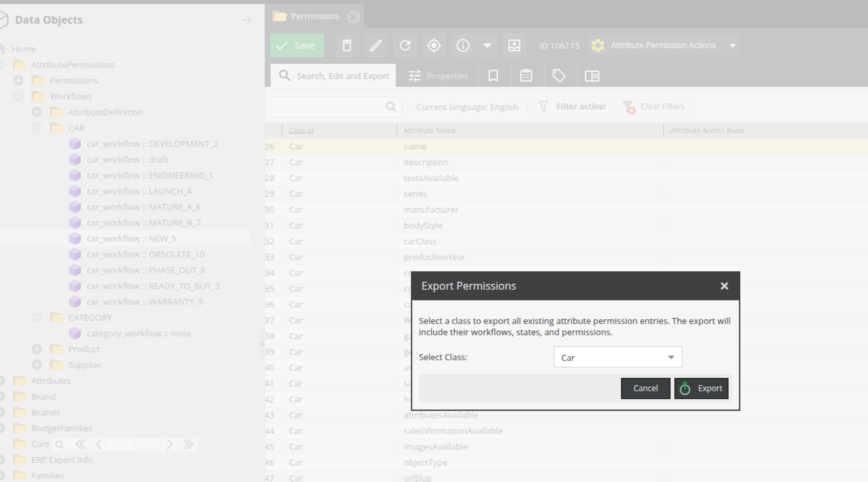The width and height of the screenshot is (868, 482).
Task: Go to next page in Cars paging
Action: [169, 445]
